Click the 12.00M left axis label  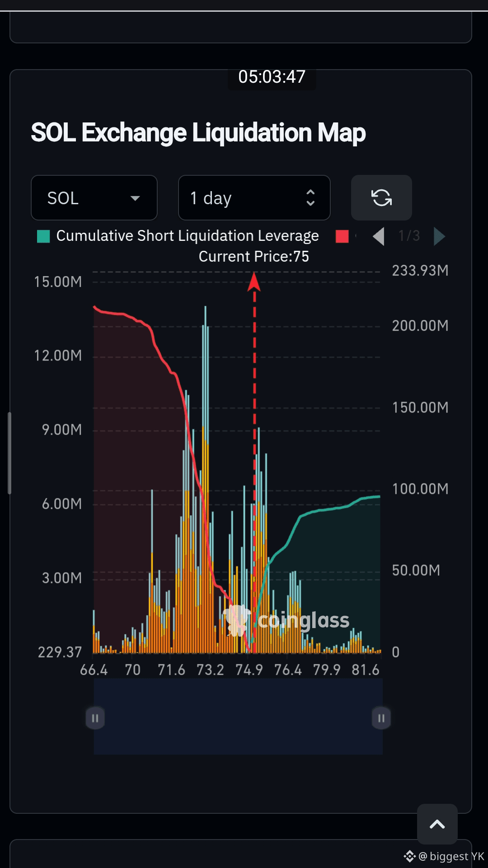[x=58, y=356]
